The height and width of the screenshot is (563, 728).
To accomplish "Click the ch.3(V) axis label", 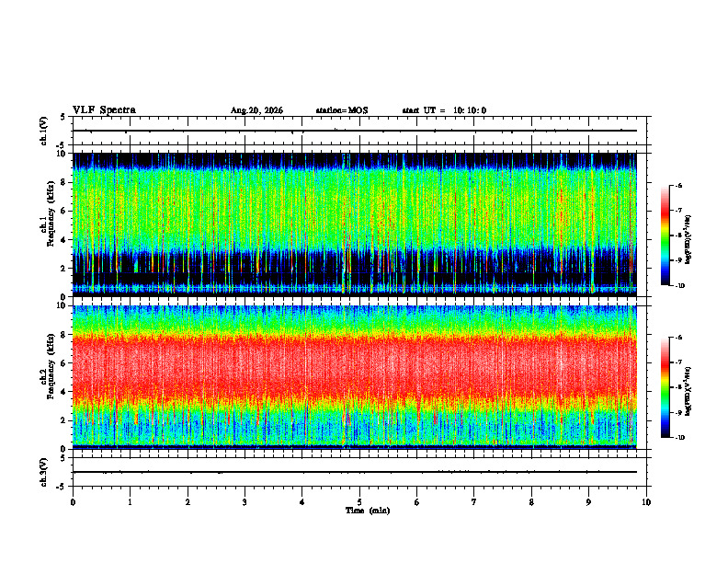I will 44,472.
